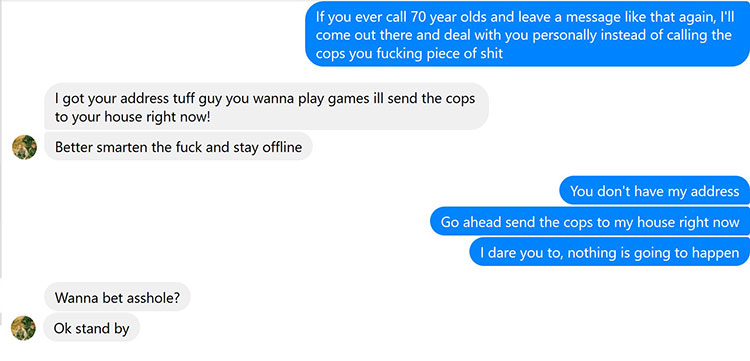Click the word "offline" in gray bubble

click(282, 146)
